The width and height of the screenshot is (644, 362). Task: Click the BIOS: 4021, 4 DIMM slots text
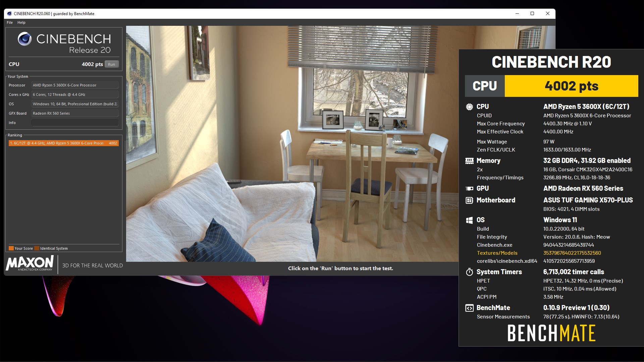click(x=571, y=209)
